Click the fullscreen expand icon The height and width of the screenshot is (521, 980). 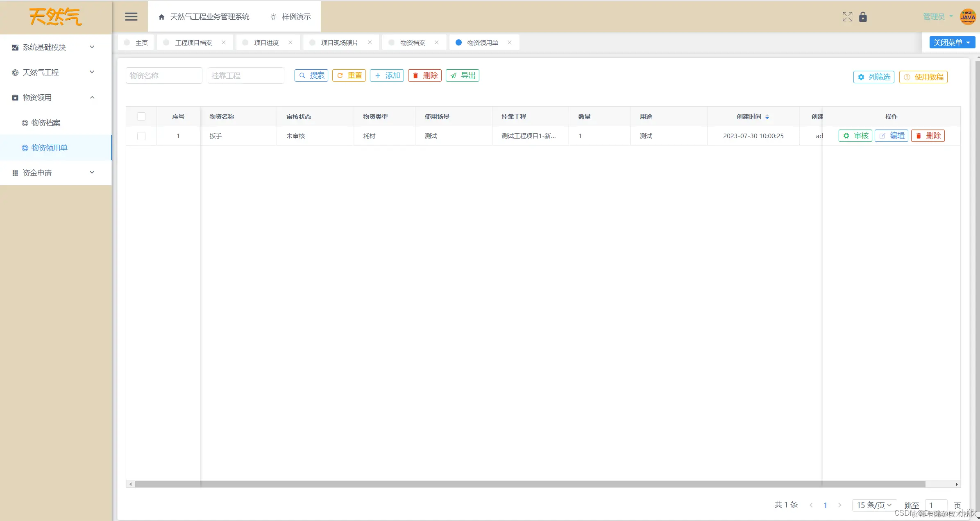847,16
